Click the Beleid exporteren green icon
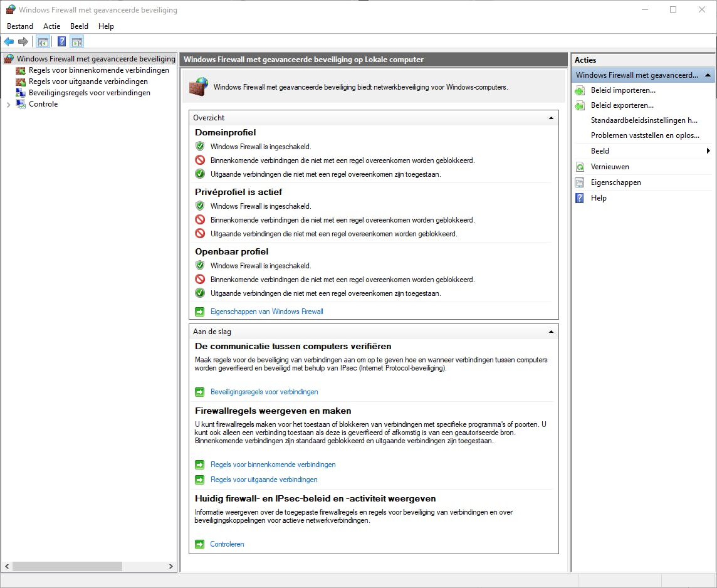Viewport: 717px width, 588px height. (580, 105)
